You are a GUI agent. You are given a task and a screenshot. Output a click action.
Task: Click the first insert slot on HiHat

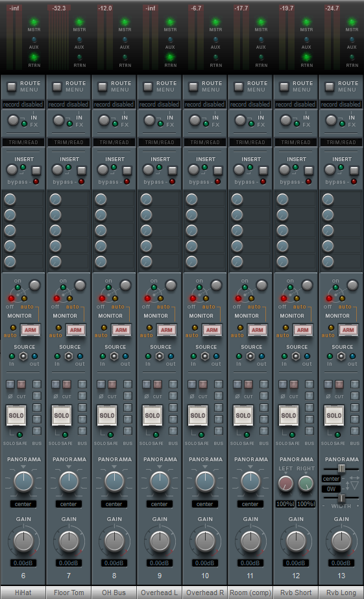[x=23, y=199]
